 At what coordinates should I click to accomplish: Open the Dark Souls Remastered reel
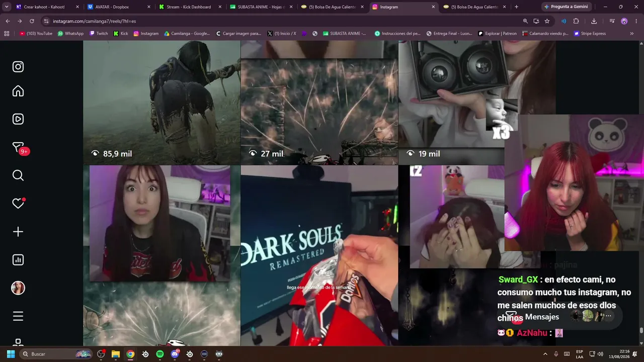[319, 256]
